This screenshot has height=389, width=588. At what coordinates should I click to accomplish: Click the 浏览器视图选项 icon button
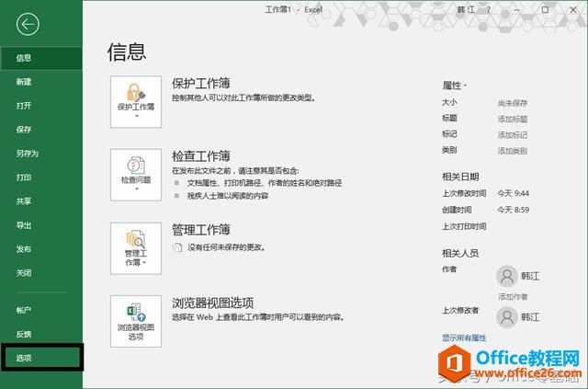point(136,320)
